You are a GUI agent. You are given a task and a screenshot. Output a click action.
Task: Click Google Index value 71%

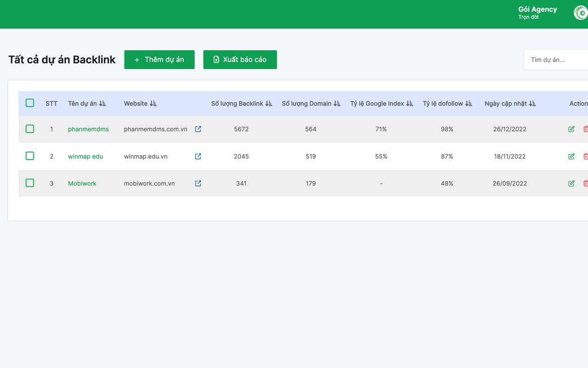coord(381,129)
